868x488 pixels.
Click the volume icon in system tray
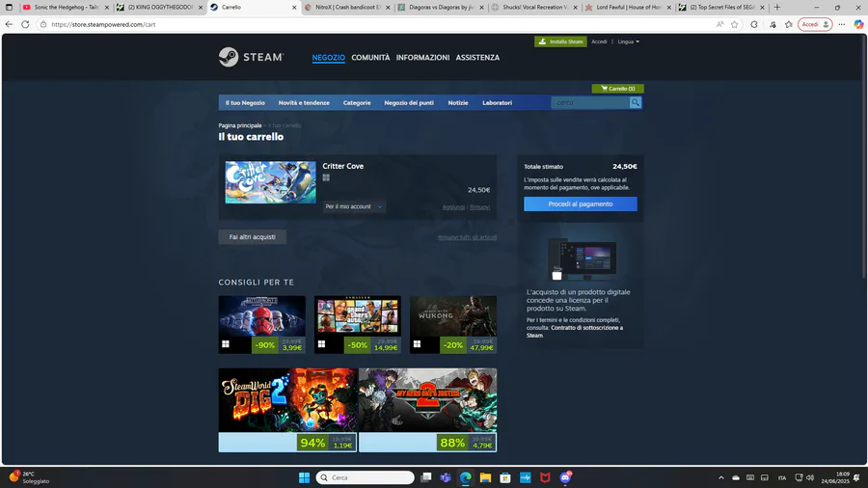click(810, 477)
